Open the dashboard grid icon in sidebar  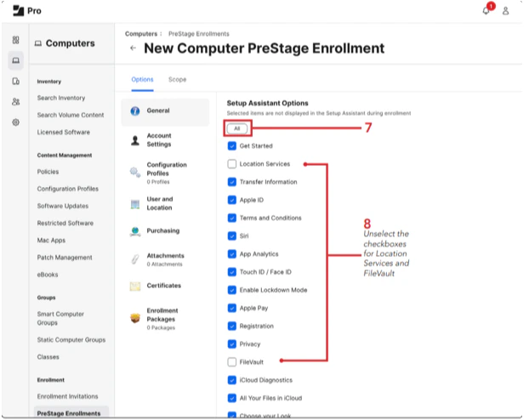tap(15, 40)
